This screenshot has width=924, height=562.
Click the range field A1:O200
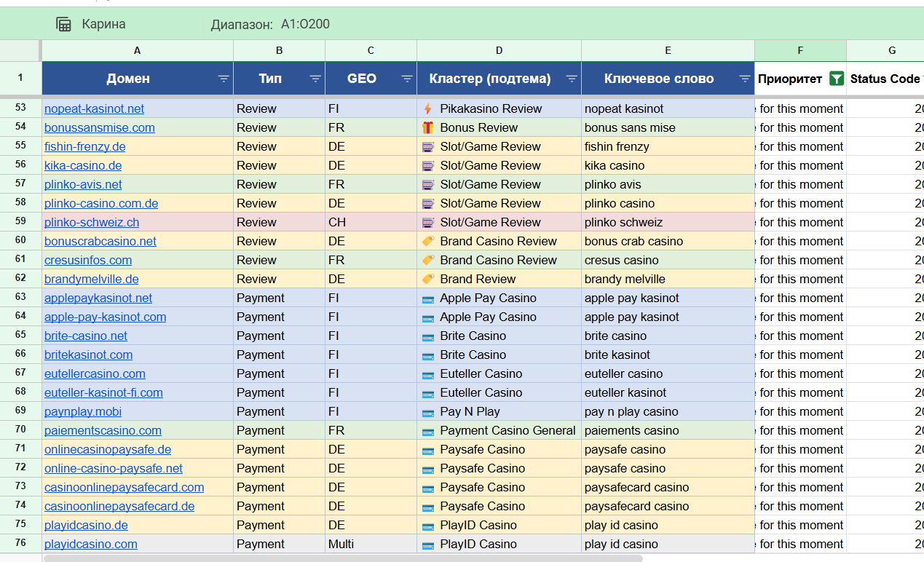[305, 24]
